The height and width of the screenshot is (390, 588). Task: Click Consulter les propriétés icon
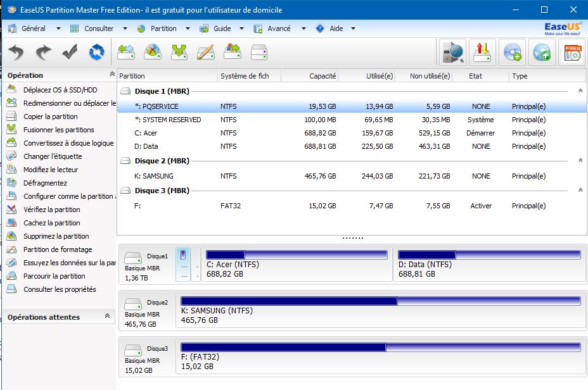[11, 289]
